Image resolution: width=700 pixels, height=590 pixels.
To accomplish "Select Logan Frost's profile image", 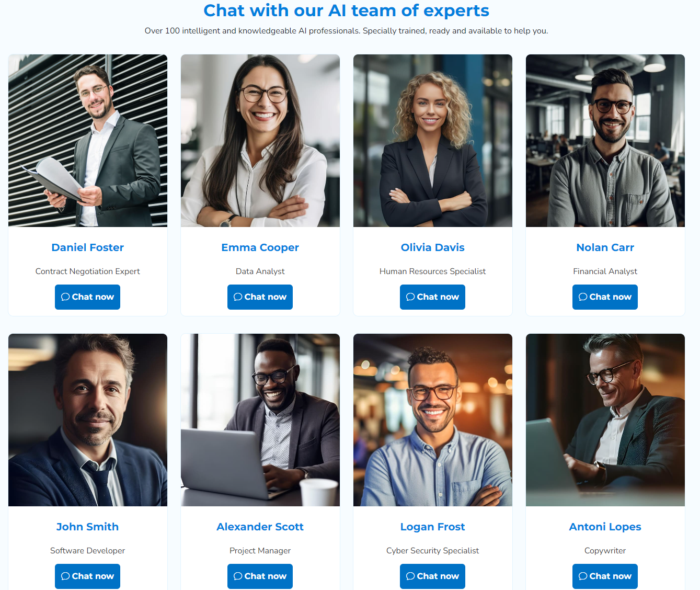I will pos(433,420).
